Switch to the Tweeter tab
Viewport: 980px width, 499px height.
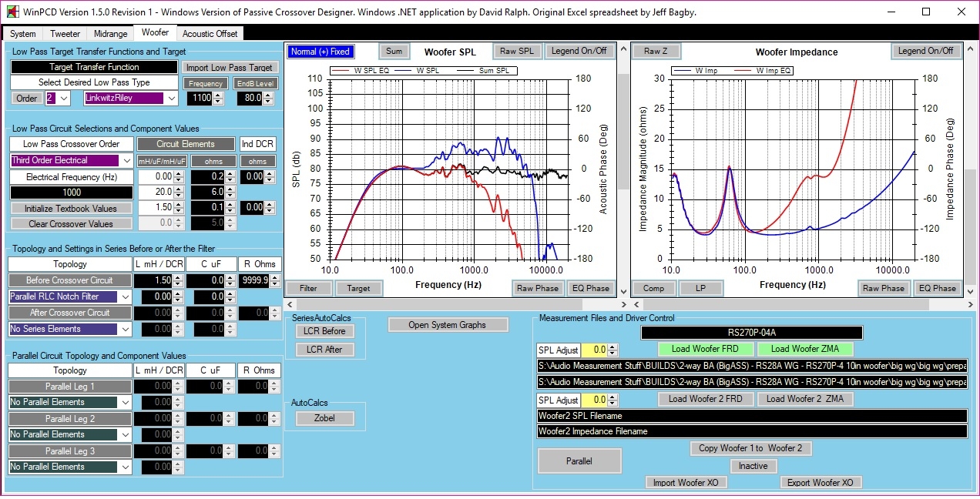[65, 34]
